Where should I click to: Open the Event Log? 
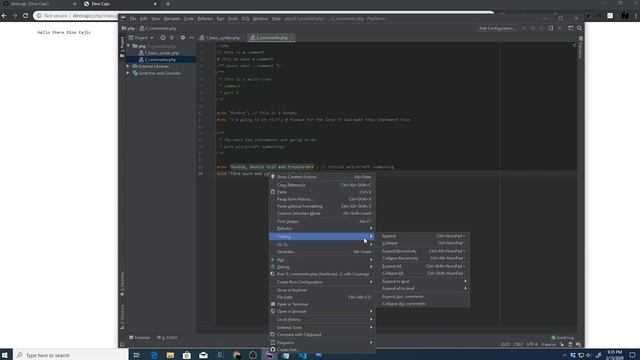[x=563, y=338]
